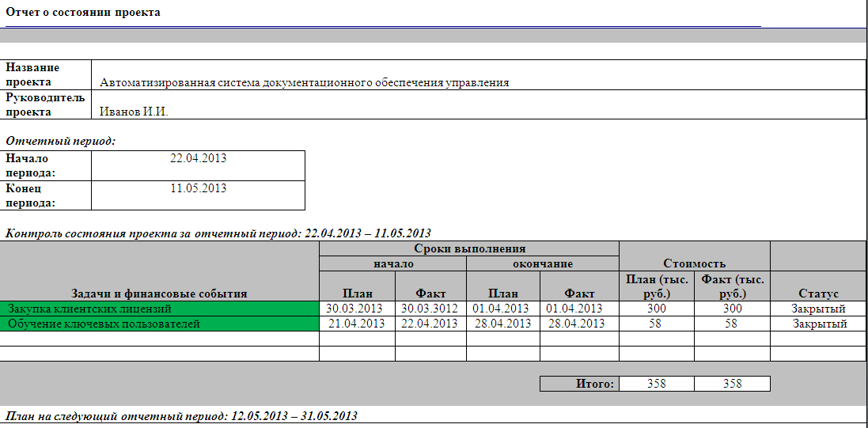The image size is (868, 428).
Task: Select the "Стоимость" header cell
Action: 694,263
